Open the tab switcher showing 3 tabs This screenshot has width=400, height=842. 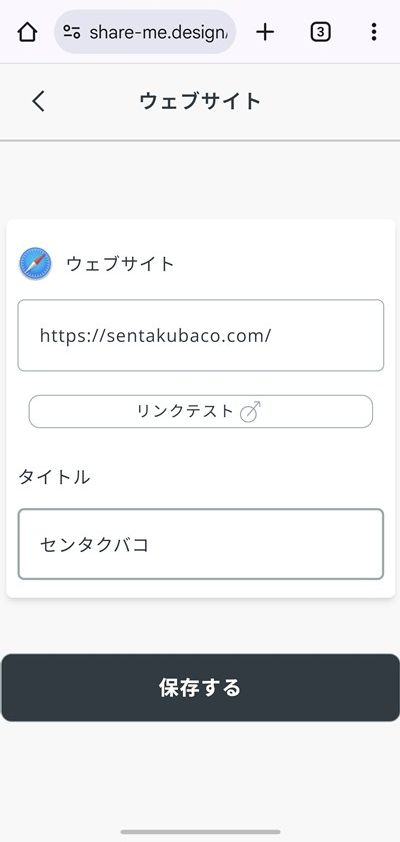click(x=320, y=32)
